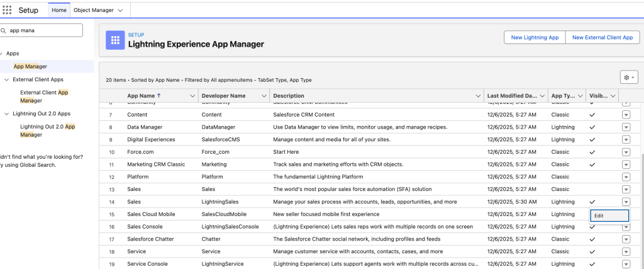
Task: Collapse the Lightning Out 2.0 Apps section
Action: click(x=6, y=113)
